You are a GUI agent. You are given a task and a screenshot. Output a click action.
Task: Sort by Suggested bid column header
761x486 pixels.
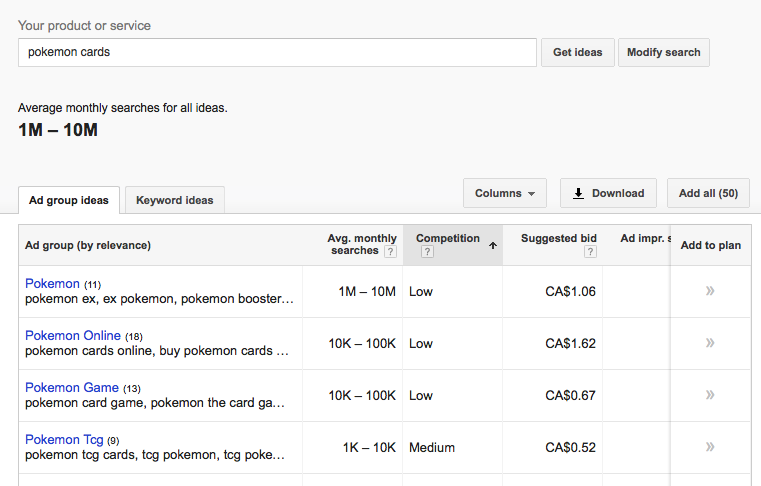tap(559, 238)
